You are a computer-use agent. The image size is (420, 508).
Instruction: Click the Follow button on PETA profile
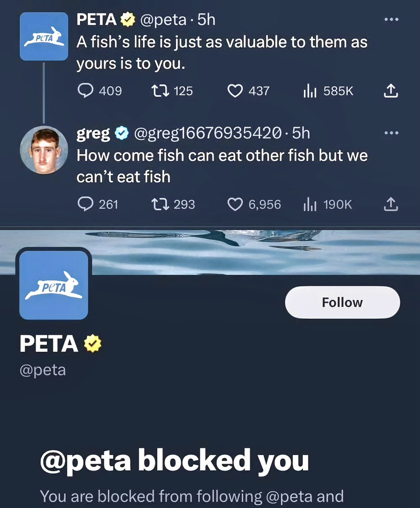click(x=342, y=302)
